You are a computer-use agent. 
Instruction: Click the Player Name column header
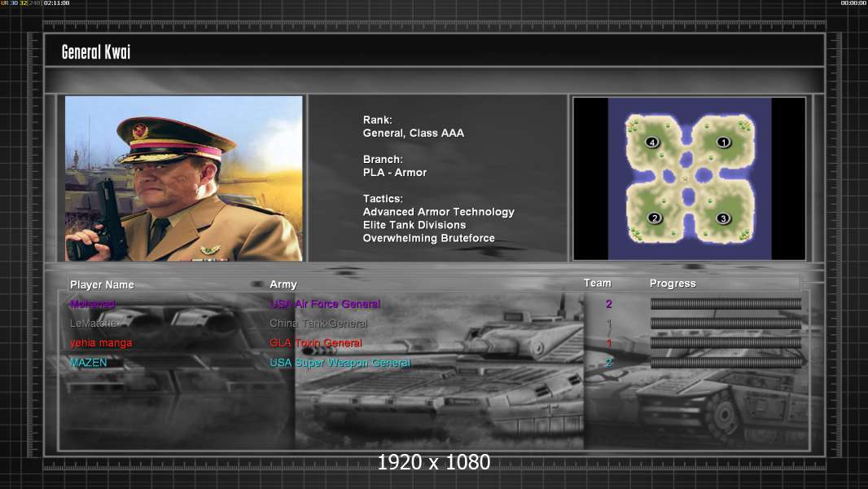click(102, 284)
